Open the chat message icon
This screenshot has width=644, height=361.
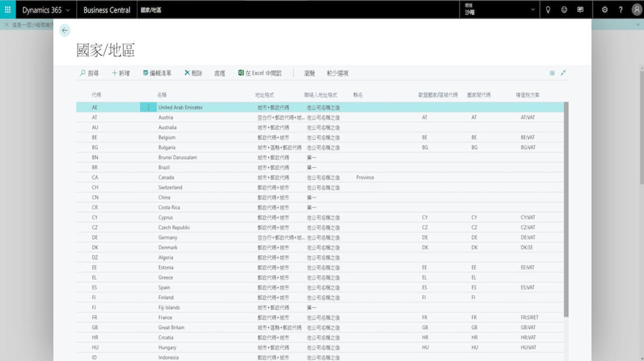point(580,9)
